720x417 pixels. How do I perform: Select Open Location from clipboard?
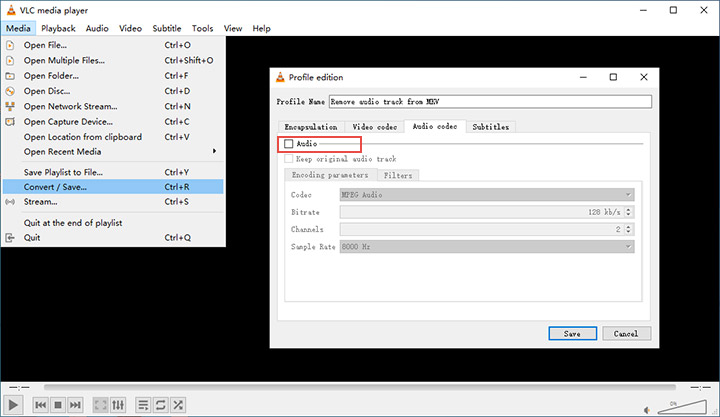click(113, 137)
